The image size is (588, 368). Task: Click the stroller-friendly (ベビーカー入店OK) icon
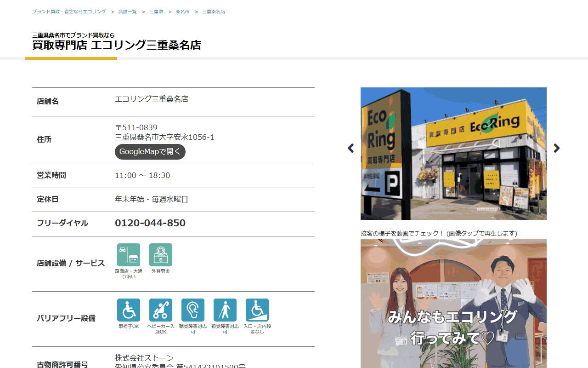[x=161, y=310]
